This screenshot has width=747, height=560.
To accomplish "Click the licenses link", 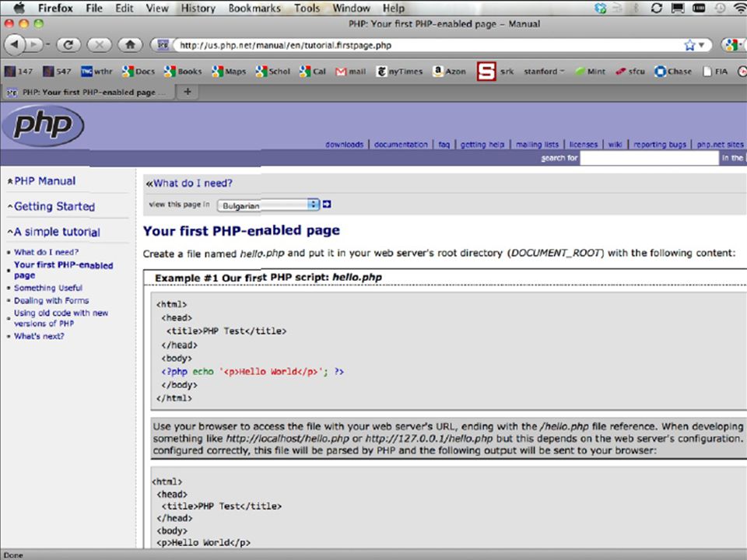I will (583, 145).
